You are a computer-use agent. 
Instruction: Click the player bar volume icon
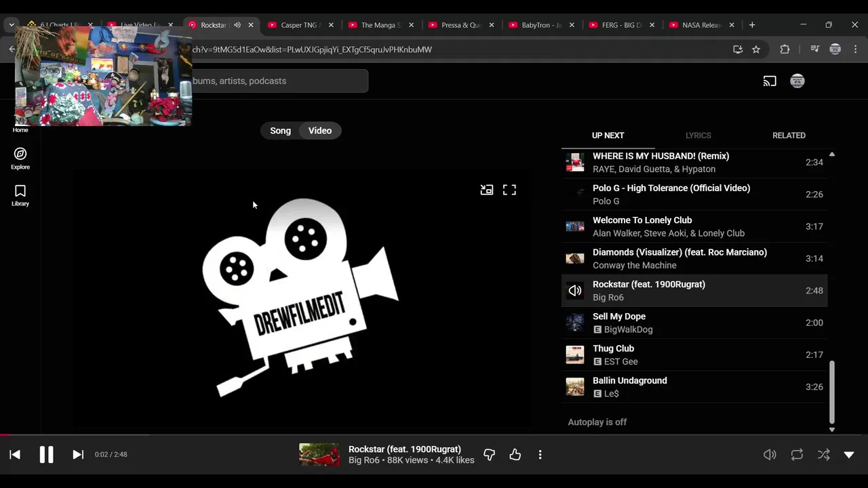[770, 455]
